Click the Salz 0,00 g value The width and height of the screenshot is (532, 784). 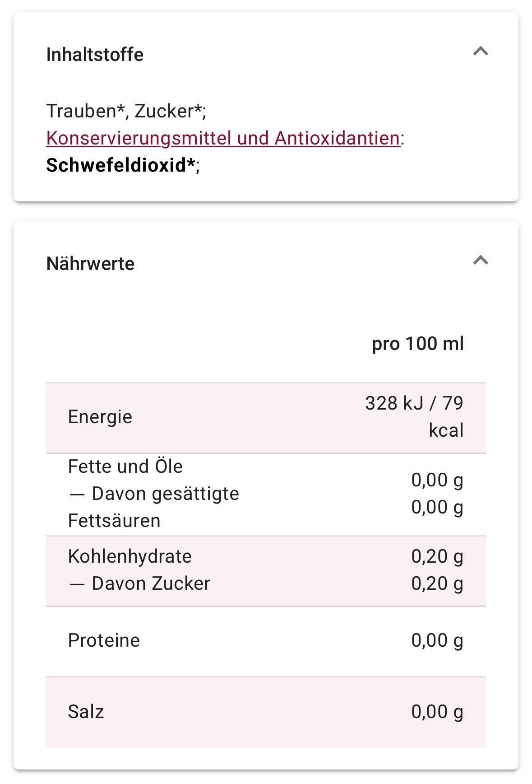click(437, 712)
